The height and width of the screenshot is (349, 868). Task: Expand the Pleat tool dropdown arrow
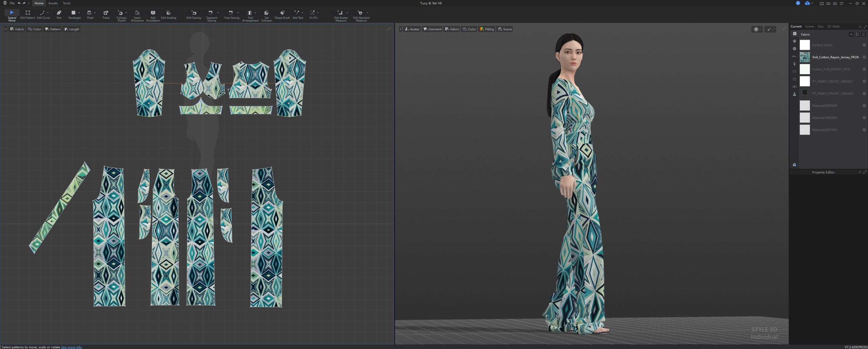pyautogui.click(x=95, y=13)
